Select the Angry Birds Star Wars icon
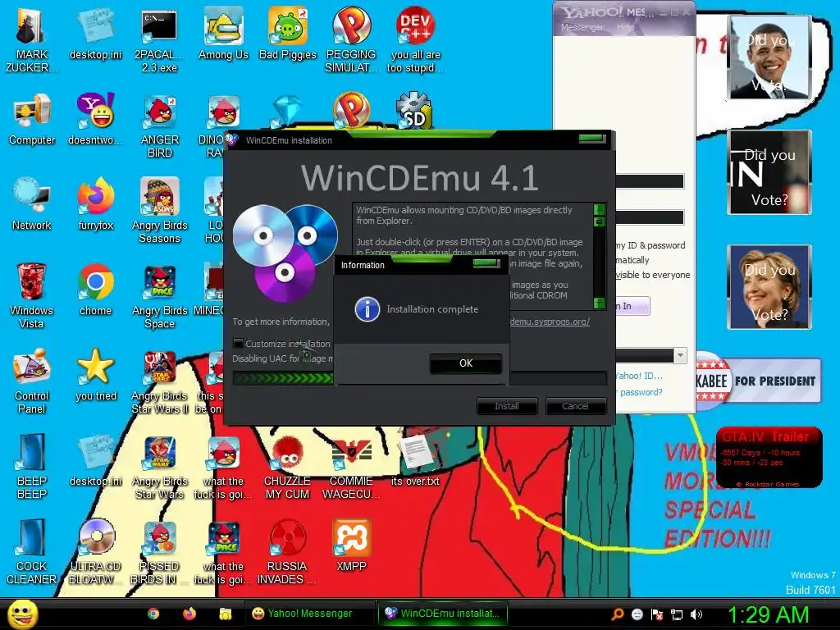This screenshot has height=630, width=840. pyautogui.click(x=160, y=466)
